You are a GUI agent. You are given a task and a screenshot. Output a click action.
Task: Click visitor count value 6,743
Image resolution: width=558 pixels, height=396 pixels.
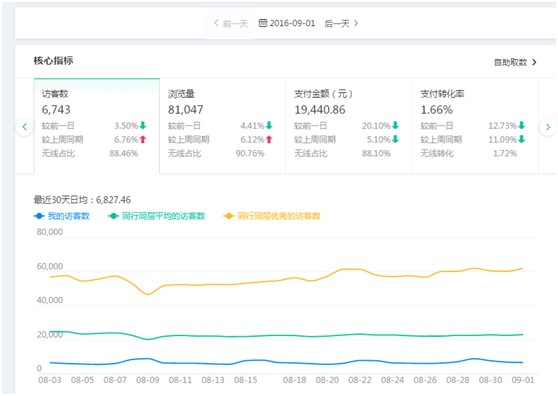pyautogui.click(x=56, y=110)
